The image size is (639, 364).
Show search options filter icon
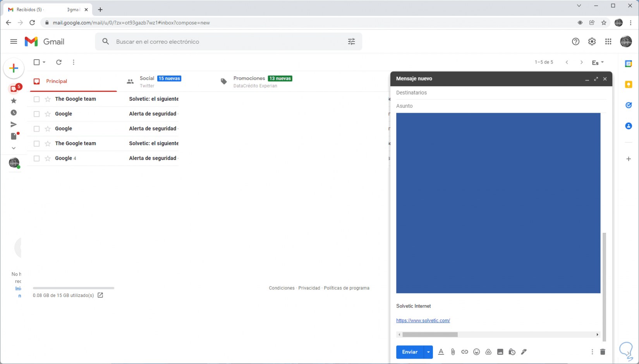coord(351,41)
